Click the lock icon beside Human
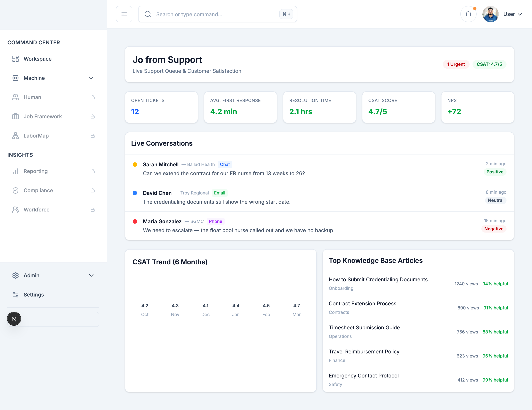 tap(93, 97)
